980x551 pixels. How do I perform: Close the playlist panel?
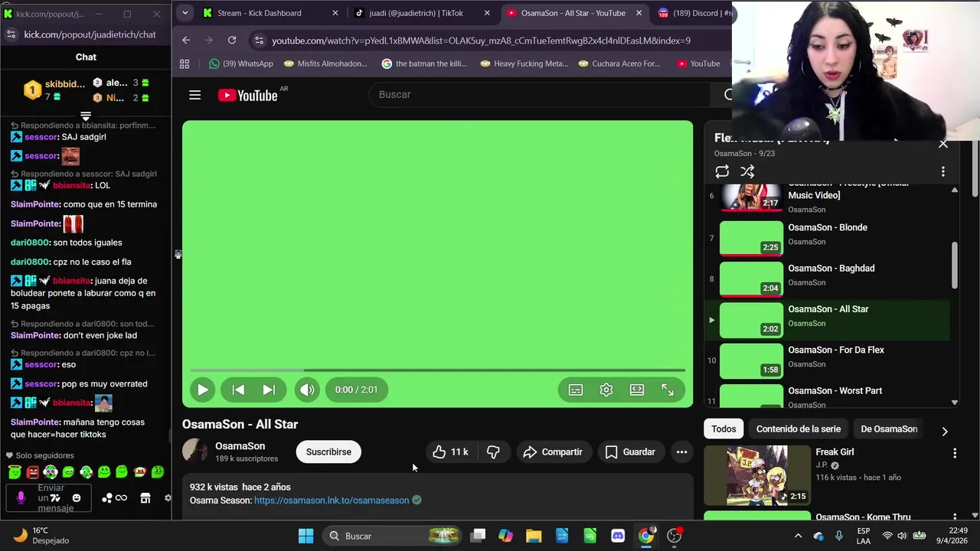click(943, 144)
